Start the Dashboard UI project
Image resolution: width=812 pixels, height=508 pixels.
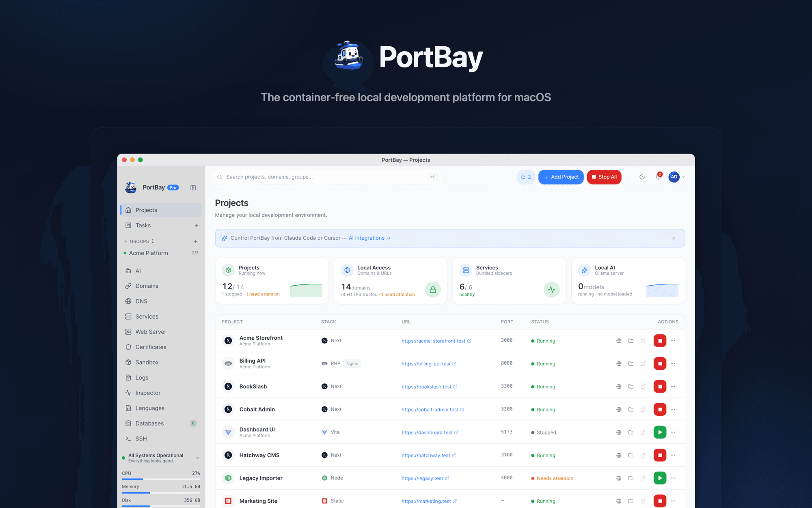(660, 432)
